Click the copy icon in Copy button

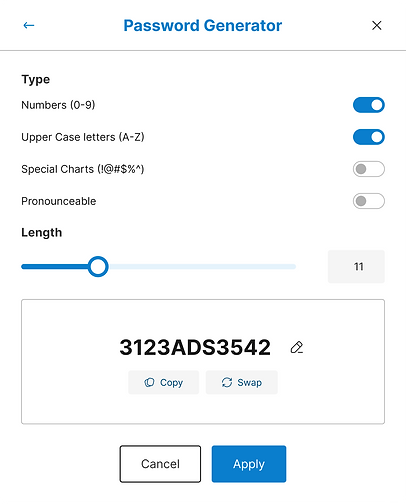(149, 382)
